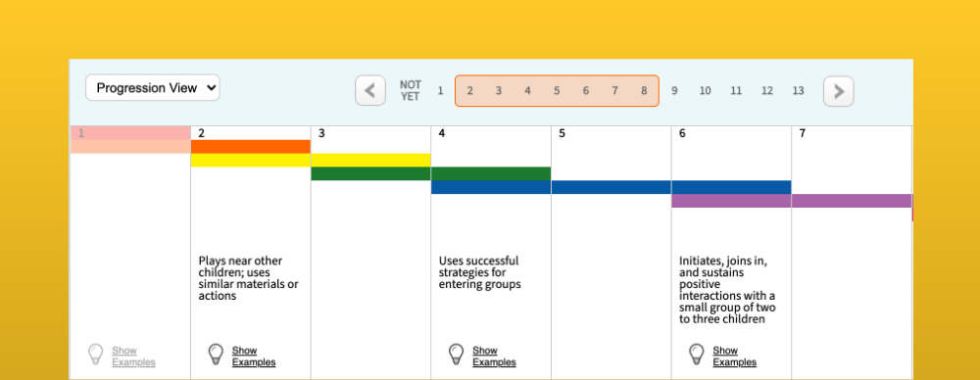Click the orange color band in column 2
This screenshot has width=980, height=380.
(251, 146)
